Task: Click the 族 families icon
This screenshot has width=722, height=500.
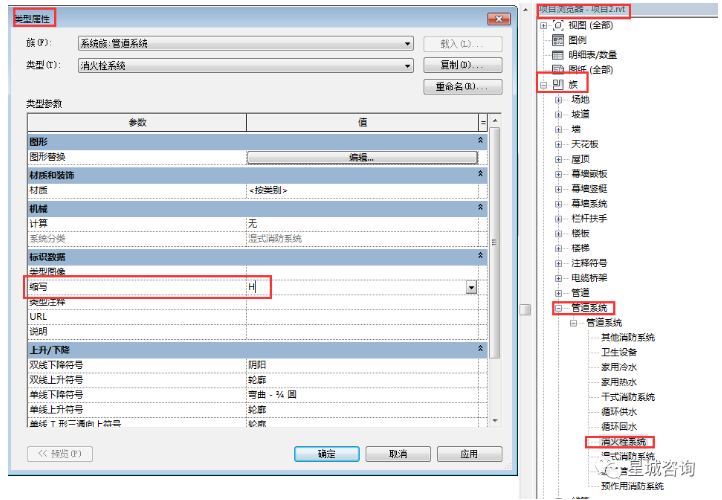Action: pyautogui.click(x=558, y=84)
